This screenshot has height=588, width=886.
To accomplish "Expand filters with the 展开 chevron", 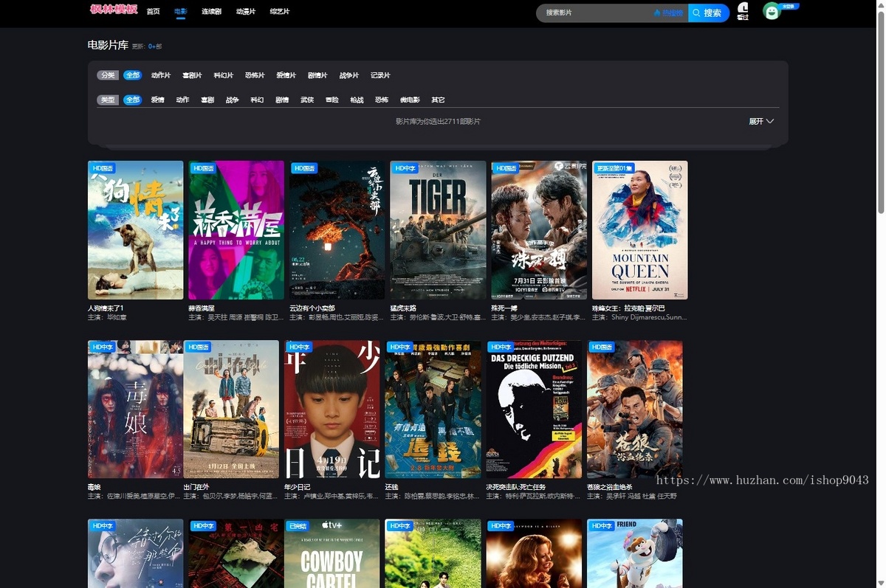I will 761,121.
